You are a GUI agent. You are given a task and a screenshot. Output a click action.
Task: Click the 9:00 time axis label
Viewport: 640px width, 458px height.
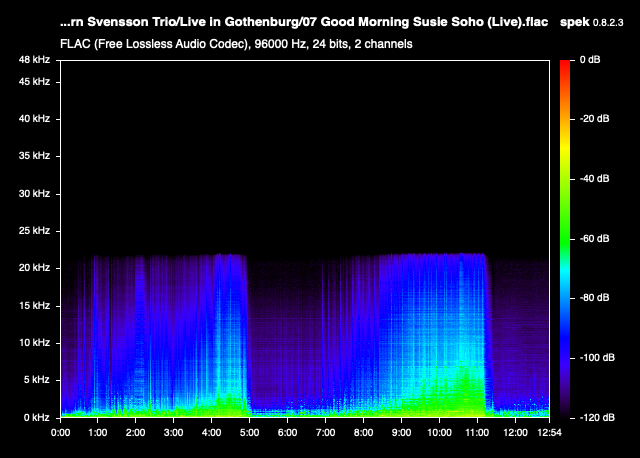click(x=401, y=433)
